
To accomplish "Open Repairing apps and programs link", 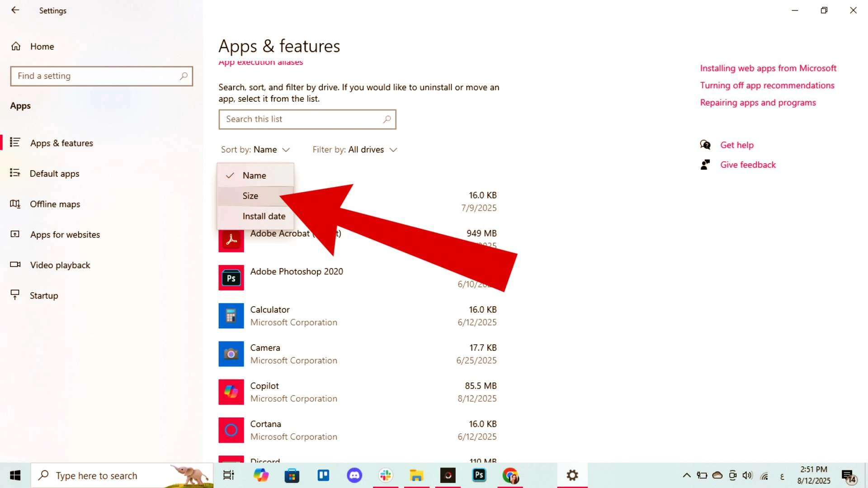I will (758, 103).
